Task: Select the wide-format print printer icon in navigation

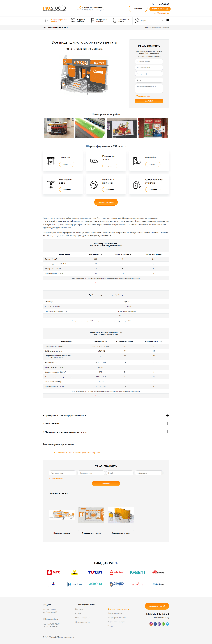Action: pyautogui.click(x=47, y=21)
